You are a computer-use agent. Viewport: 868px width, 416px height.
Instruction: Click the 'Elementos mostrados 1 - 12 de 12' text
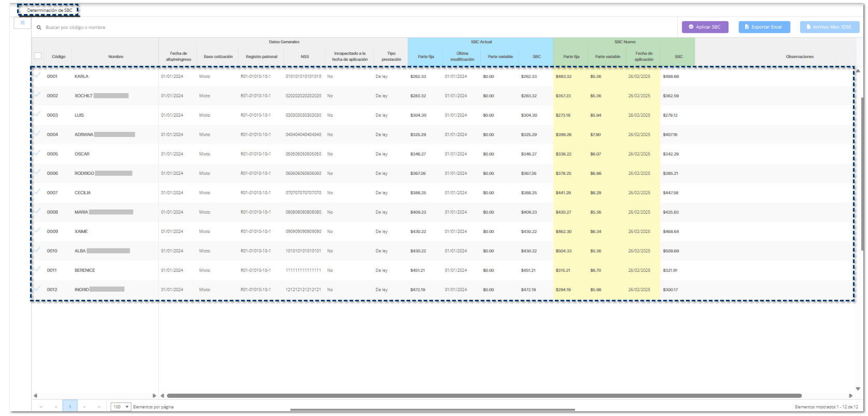point(826,407)
